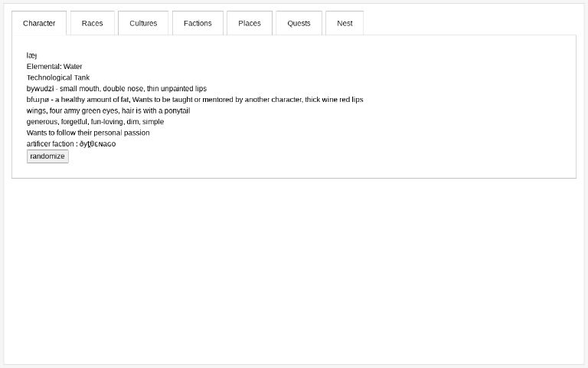
Task: Go to the Factions tab
Action: point(198,23)
